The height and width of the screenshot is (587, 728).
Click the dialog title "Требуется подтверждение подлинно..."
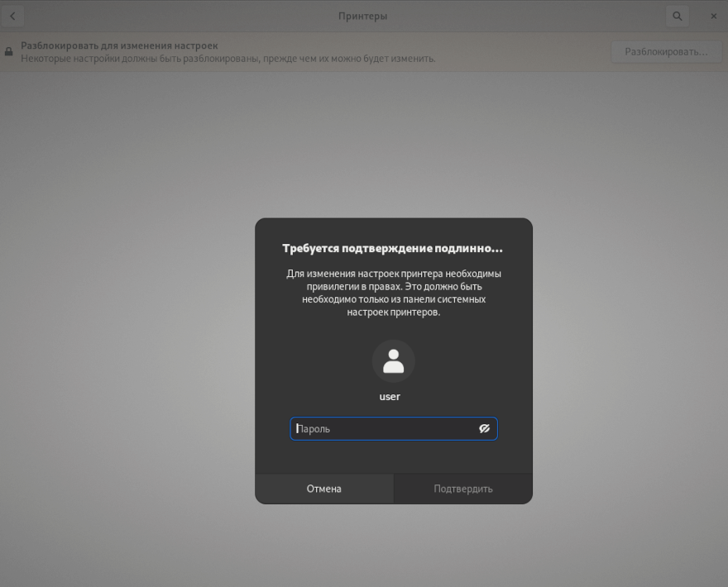click(x=393, y=248)
